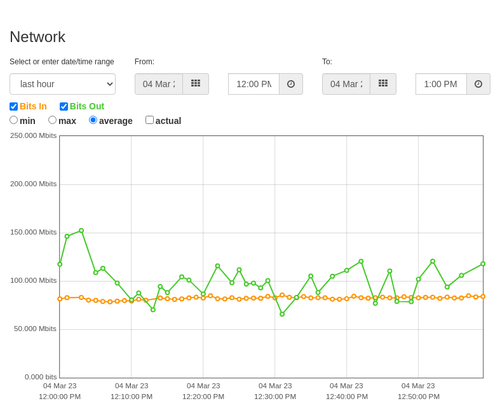
Task: Open the 'last hour' range dropdown
Action: click(63, 84)
